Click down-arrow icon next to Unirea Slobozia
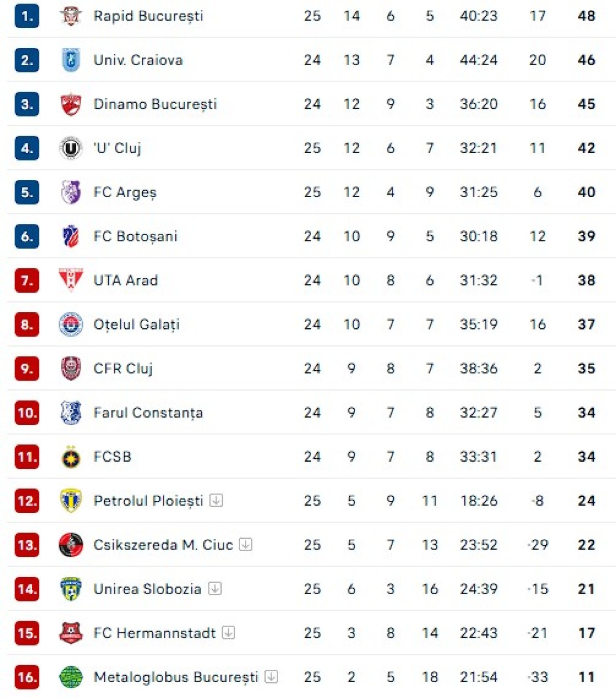This screenshot has width=616, height=698. 215,589
